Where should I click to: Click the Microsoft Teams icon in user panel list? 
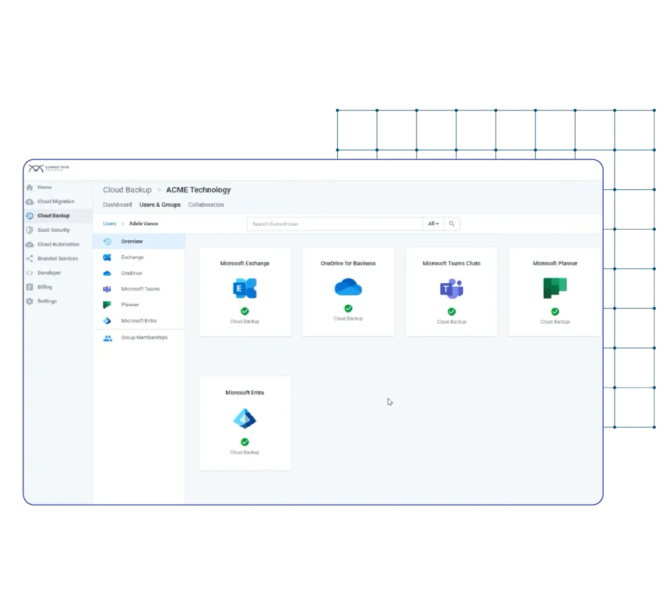click(107, 289)
